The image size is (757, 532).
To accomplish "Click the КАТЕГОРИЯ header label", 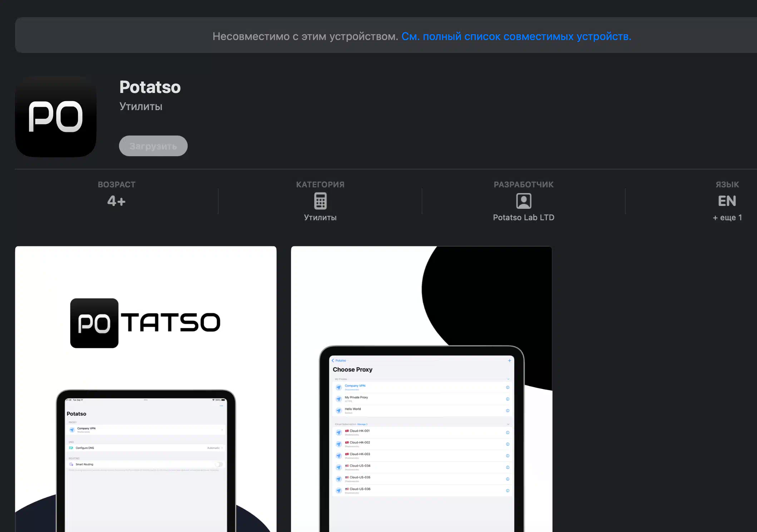I will (x=320, y=184).
